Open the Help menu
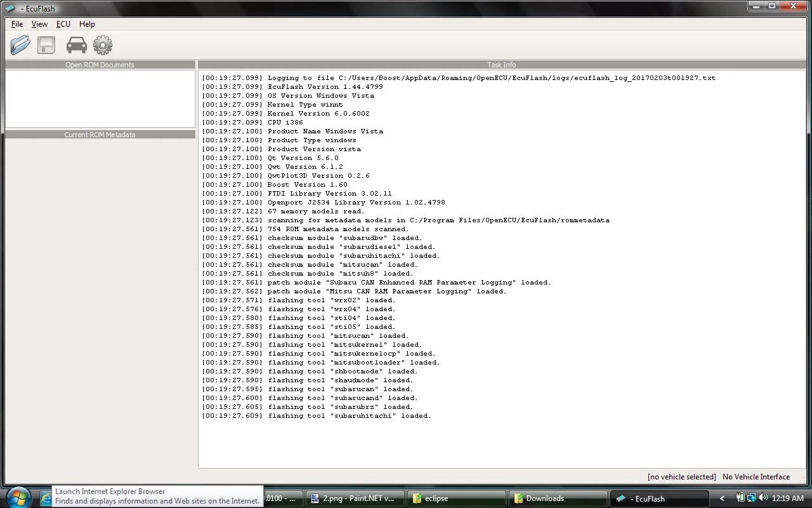This screenshot has height=508, width=812. [x=87, y=24]
